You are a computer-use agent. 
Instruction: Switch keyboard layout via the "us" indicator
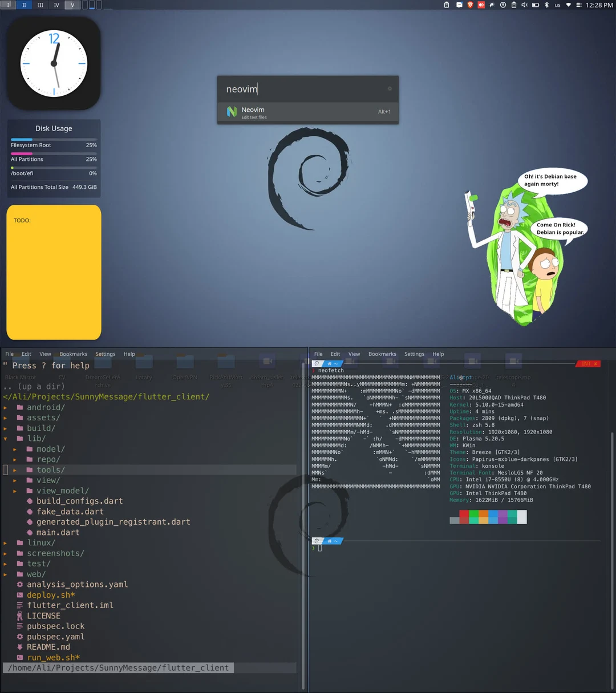pos(557,5)
